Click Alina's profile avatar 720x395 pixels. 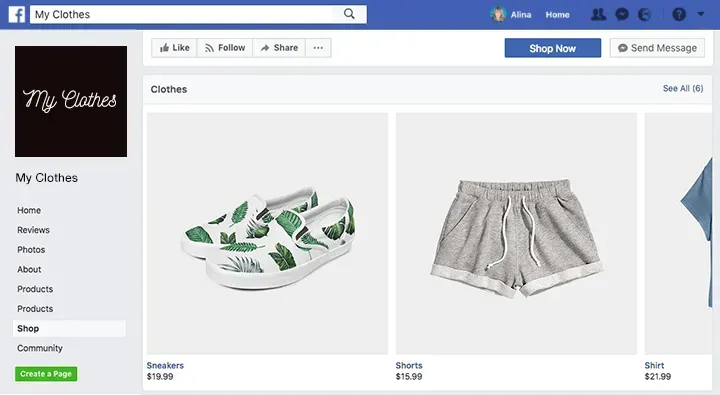pos(498,15)
